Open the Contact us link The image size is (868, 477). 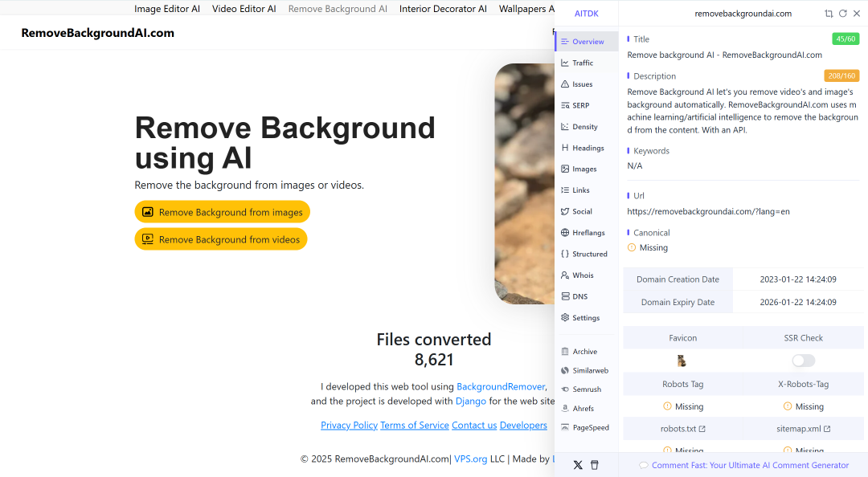click(474, 425)
